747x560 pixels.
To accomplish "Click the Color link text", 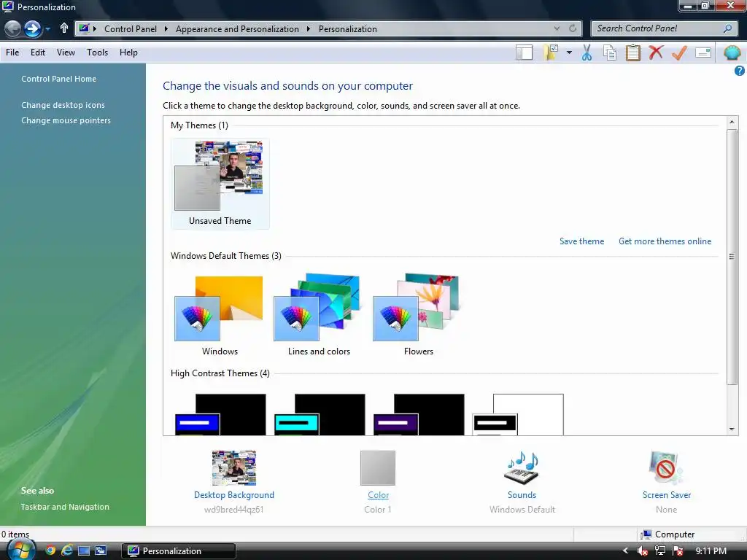I will pos(379,495).
